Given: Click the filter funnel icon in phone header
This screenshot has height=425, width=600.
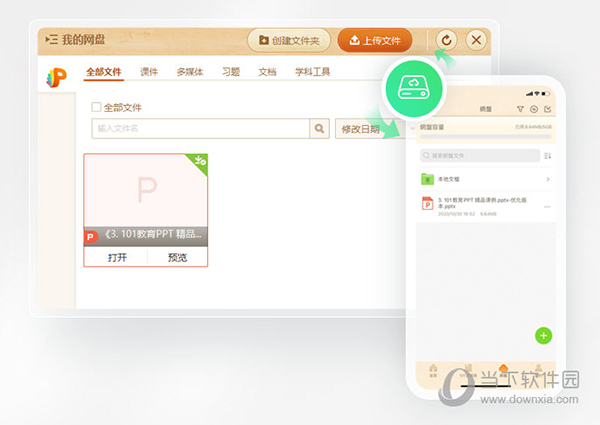Looking at the screenshot, I should click(520, 109).
